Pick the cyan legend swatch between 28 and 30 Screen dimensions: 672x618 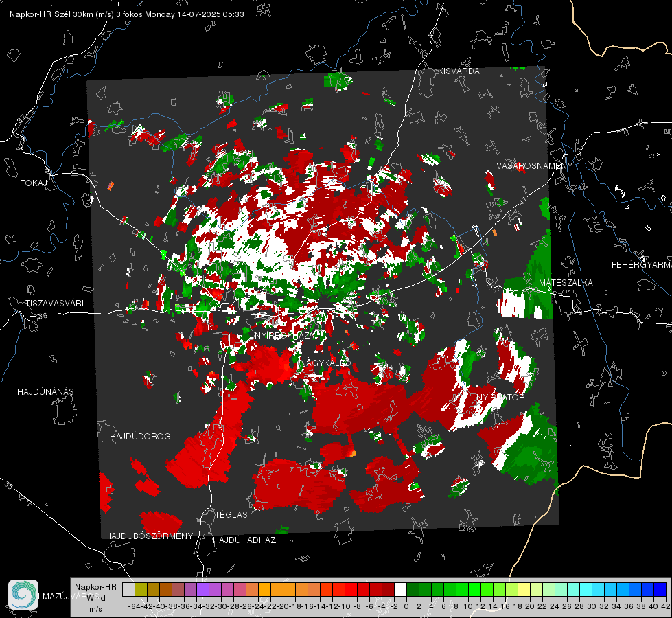(586, 590)
